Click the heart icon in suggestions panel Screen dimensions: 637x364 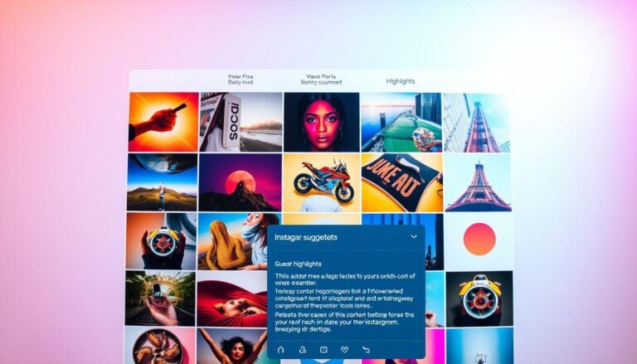(344, 349)
